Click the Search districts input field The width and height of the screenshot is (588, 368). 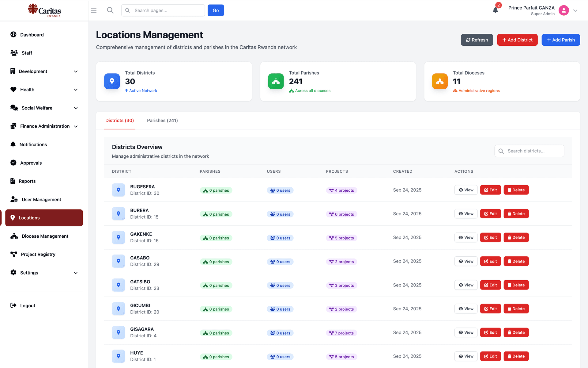pos(529,151)
